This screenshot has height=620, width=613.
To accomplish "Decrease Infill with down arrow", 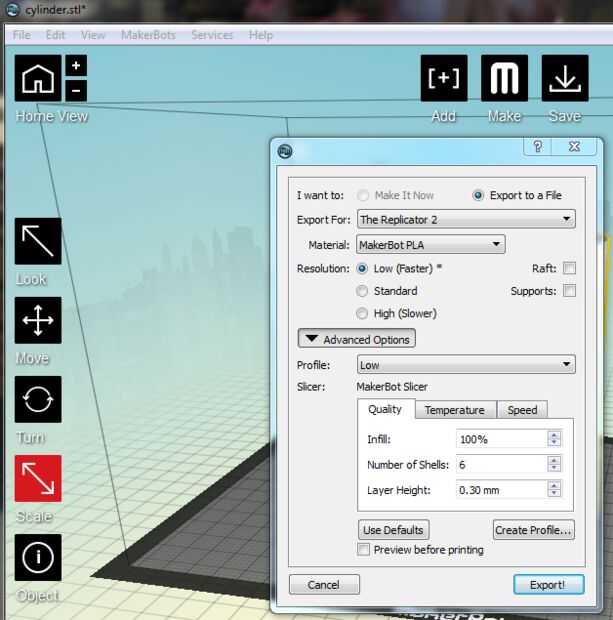I will pyautogui.click(x=554, y=443).
